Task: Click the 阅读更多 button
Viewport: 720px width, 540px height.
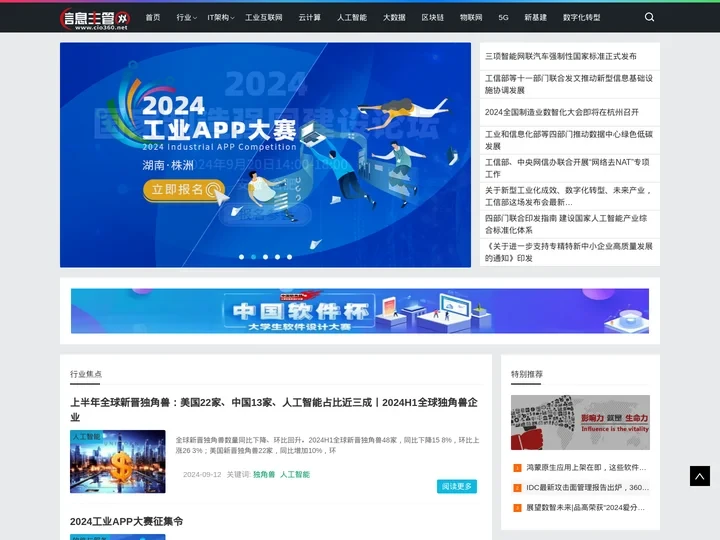Action: pos(457,486)
